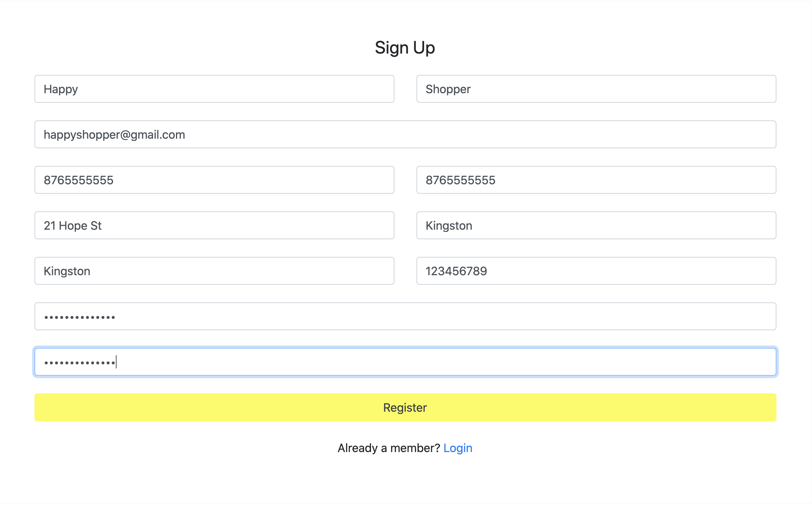The width and height of the screenshot is (812, 506).
Task: Click the first name field containing Happy
Action: (x=214, y=89)
